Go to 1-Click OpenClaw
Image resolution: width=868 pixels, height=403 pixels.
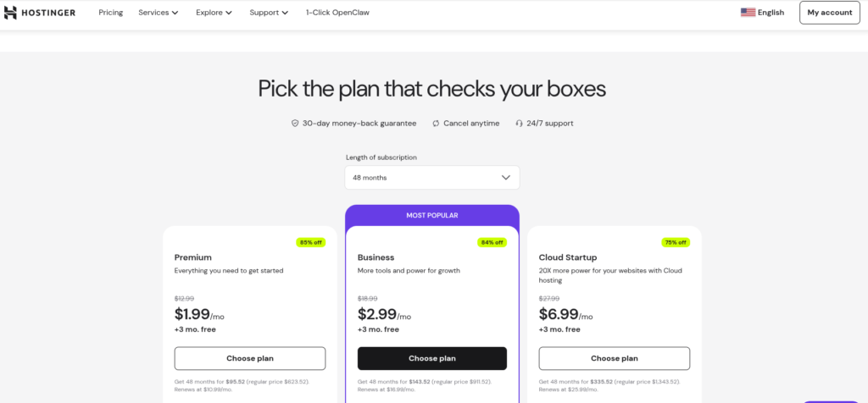[337, 13]
